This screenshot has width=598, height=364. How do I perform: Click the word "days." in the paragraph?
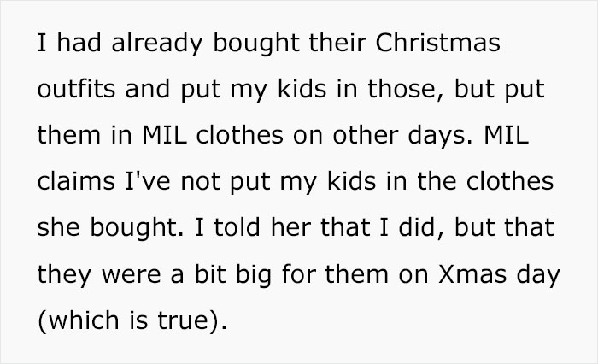441,135
